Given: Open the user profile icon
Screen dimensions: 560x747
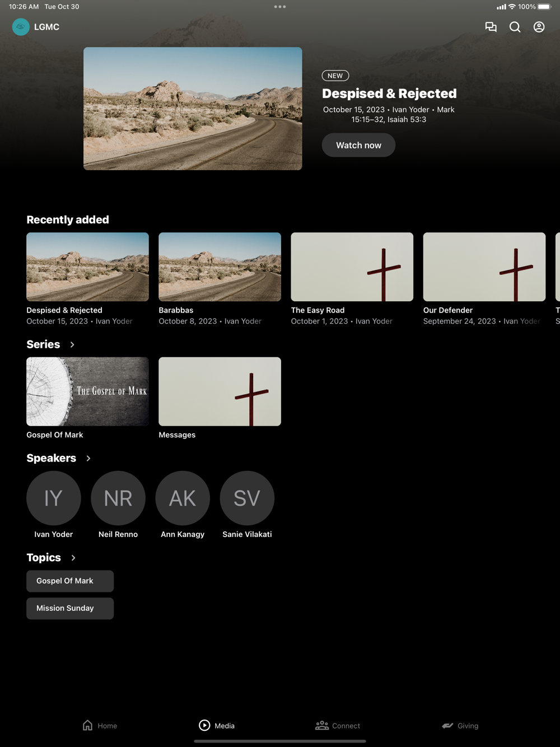Looking at the screenshot, I should [539, 27].
